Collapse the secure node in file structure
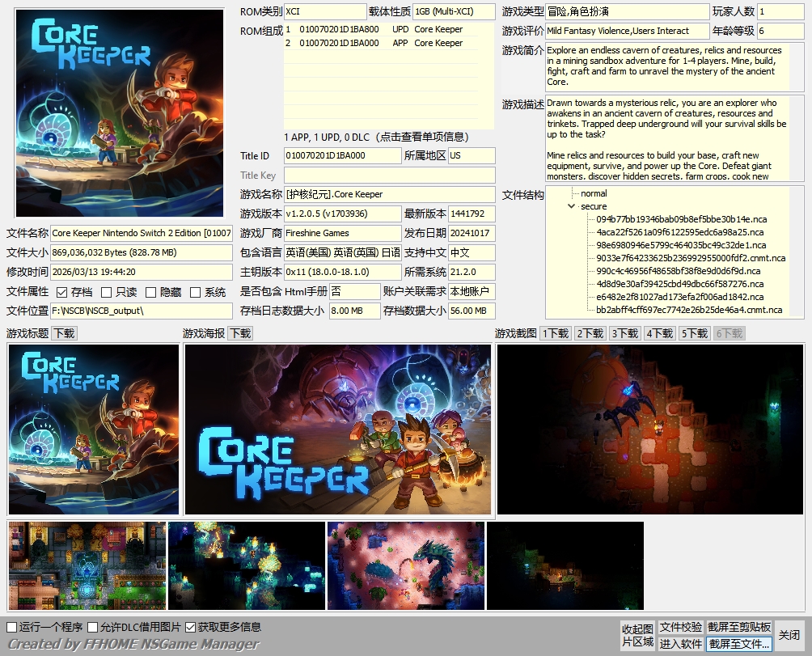This screenshot has height=656, width=812. pyautogui.click(x=572, y=206)
